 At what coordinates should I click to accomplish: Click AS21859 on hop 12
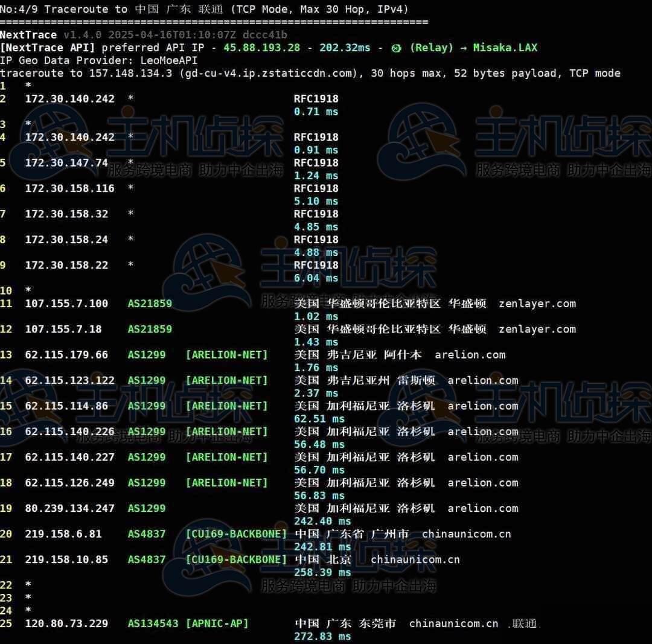150,329
